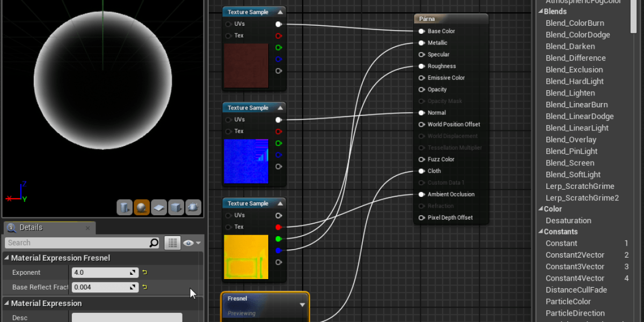Select the sphere preview shape
This screenshot has height=322, width=644.
[142, 207]
